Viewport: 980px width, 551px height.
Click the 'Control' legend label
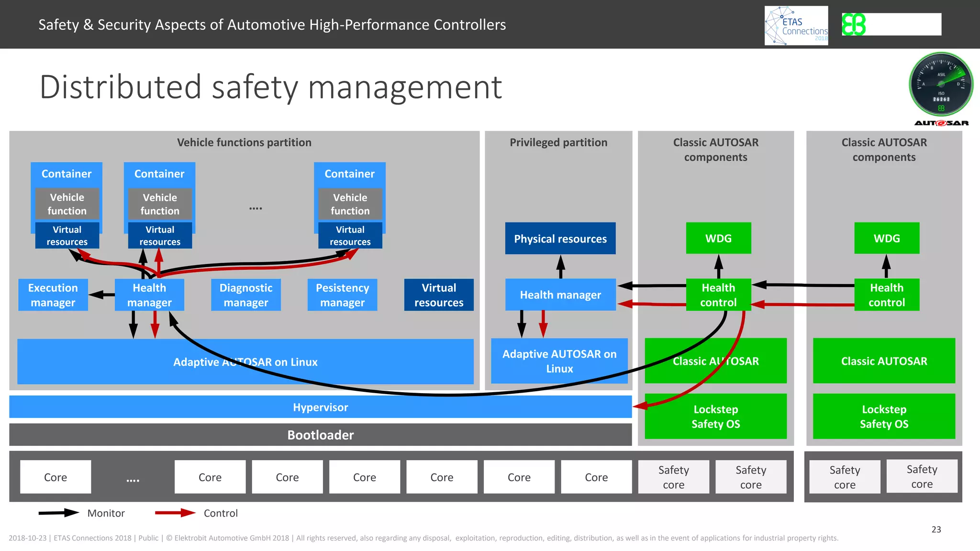click(221, 513)
